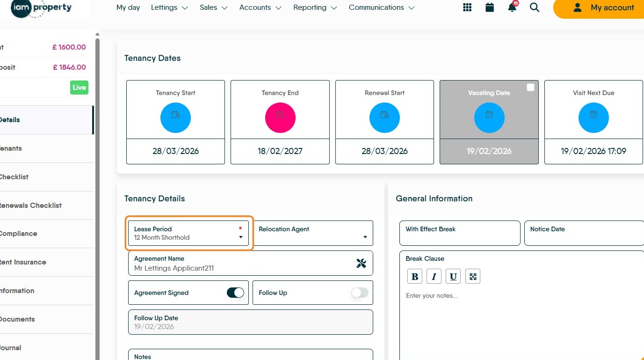Click the Agreement Name field
The image size is (644, 360).
point(251,263)
